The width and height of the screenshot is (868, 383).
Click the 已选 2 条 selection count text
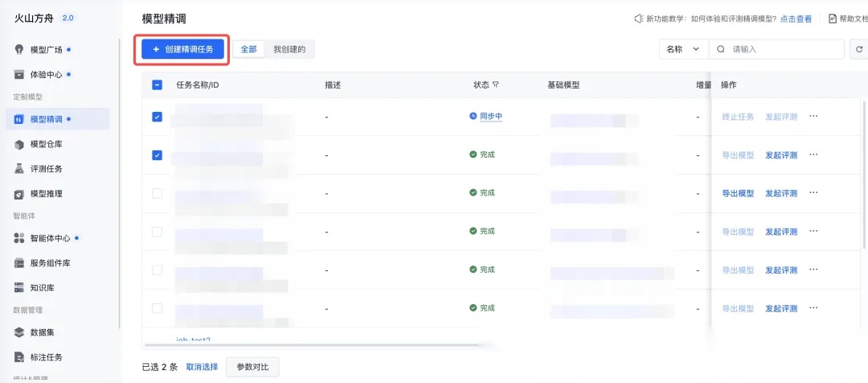[x=159, y=367]
